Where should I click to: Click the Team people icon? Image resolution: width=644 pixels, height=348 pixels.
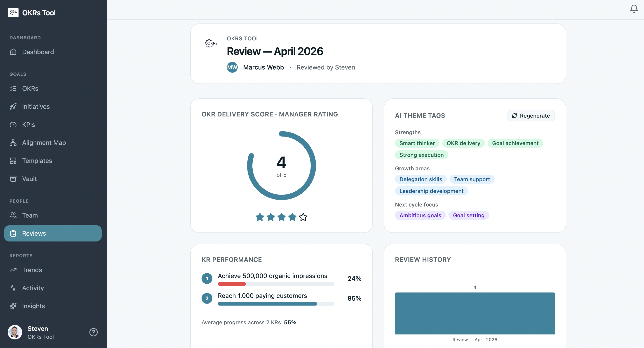point(13,215)
